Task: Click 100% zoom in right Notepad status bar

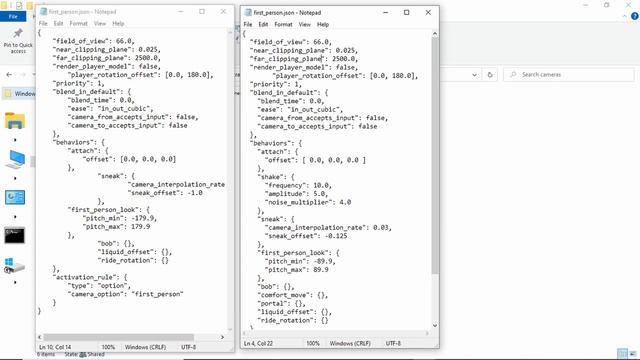Action: [x=313, y=343]
